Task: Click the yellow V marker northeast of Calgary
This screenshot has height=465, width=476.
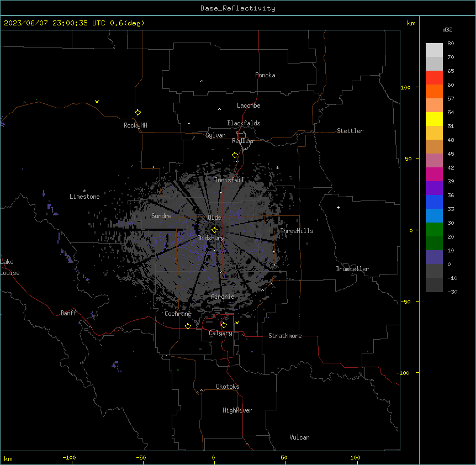Action: tap(237, 323)
